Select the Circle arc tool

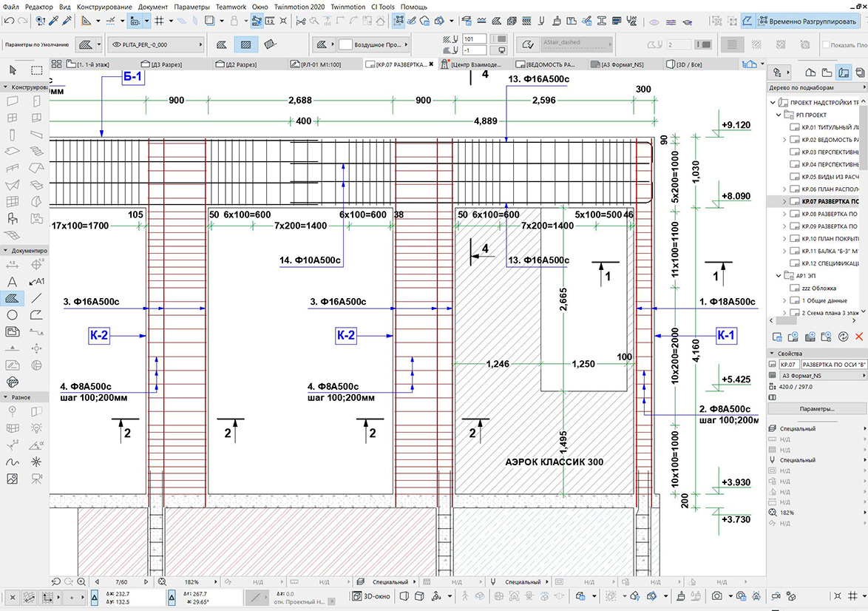12,315
